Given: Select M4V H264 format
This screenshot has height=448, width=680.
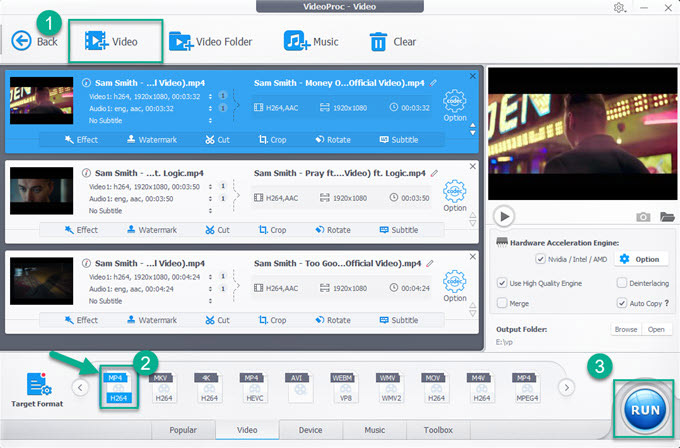Looking at the screenshot, I should tap(481, 387).
